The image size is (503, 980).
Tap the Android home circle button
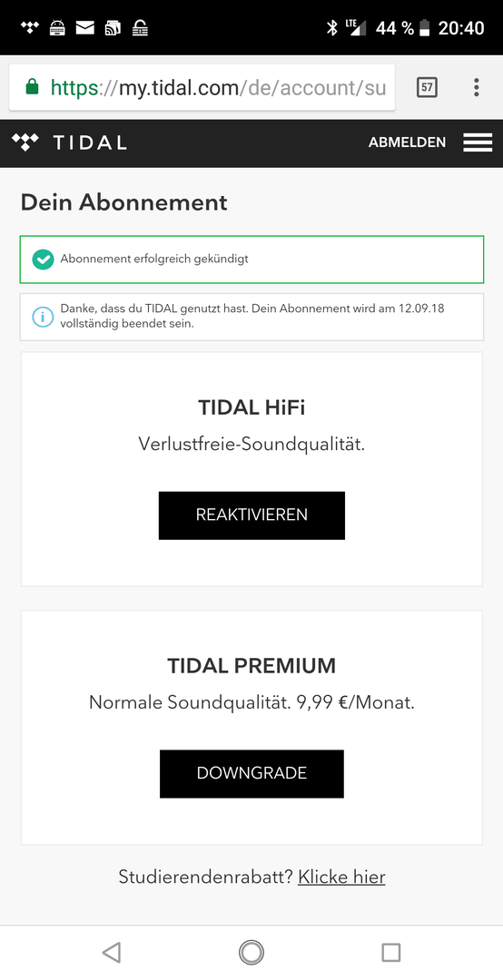pos(251,953)
